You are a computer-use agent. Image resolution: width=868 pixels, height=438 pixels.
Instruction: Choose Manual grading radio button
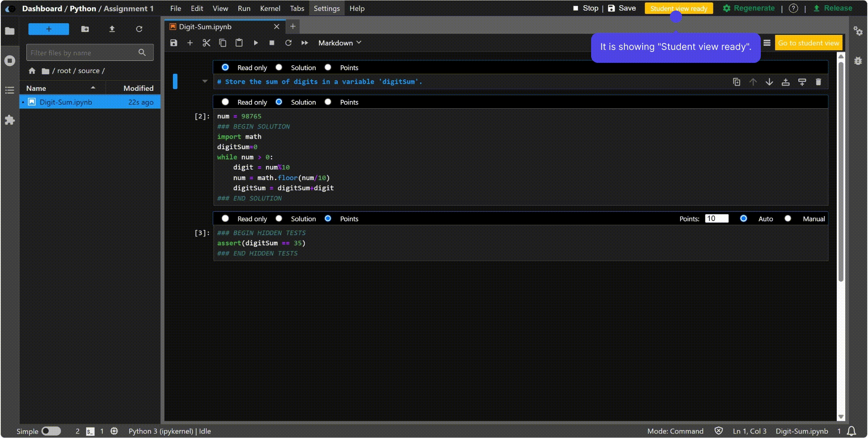[x=788, y=219]
